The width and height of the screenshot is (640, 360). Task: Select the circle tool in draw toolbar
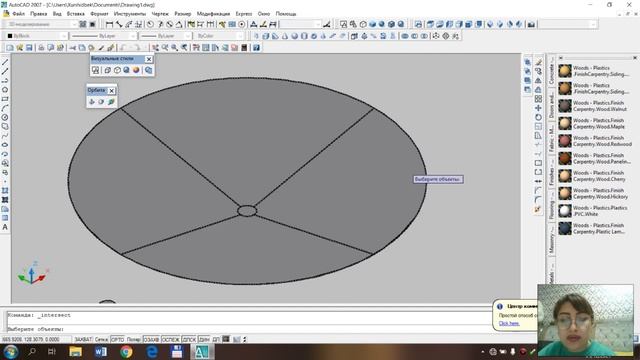point(5,117)
